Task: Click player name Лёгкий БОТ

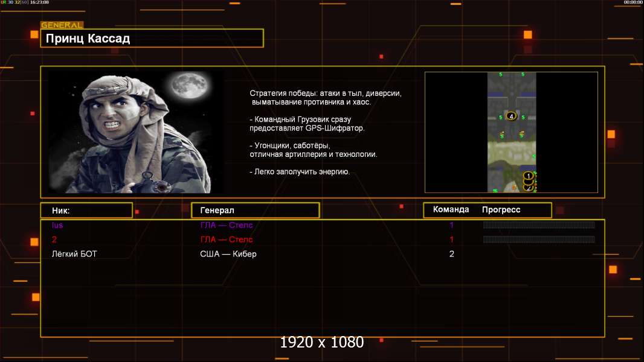Action: click(x=74, y=254)
